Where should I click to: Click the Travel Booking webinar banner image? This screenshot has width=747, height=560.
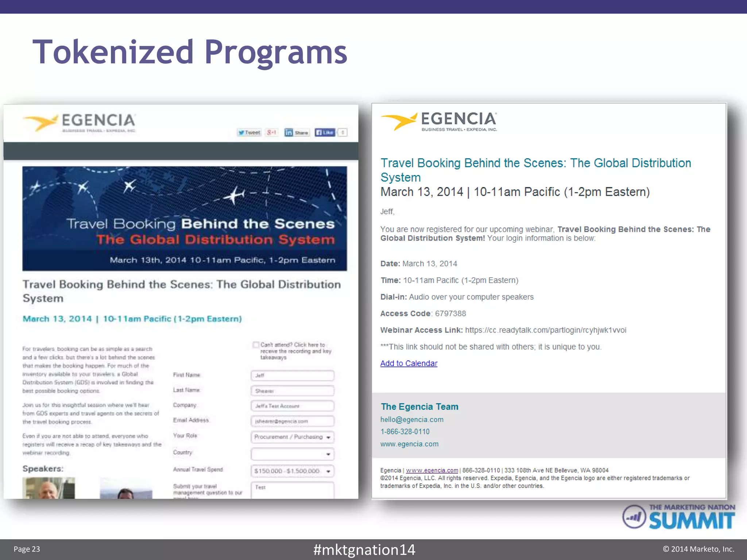click(185, 218)
